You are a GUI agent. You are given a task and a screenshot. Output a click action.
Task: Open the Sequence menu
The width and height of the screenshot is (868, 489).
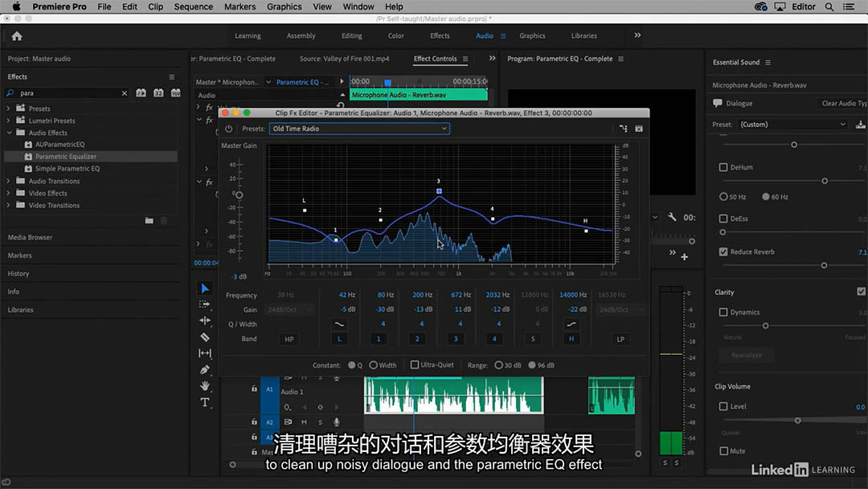click(193, 6)
